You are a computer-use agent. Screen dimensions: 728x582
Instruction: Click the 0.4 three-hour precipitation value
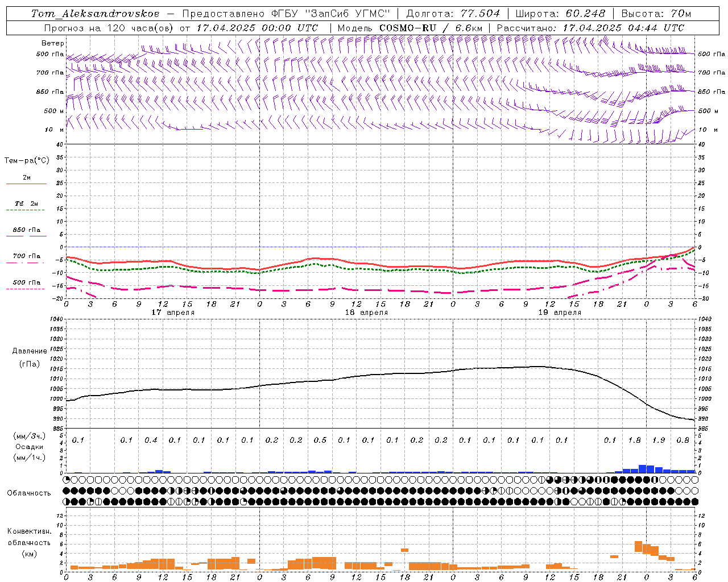151,440
